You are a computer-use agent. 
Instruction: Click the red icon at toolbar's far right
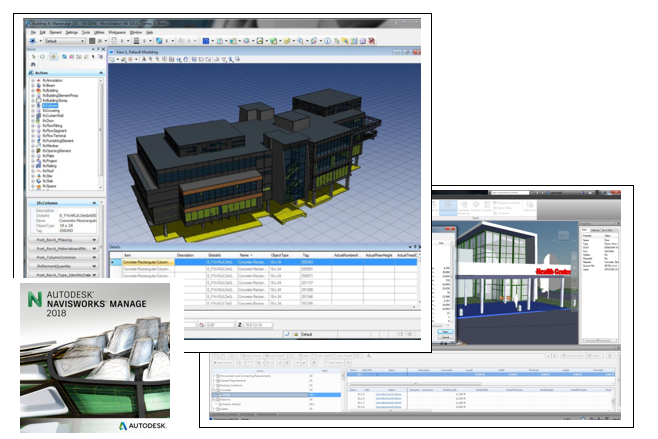click(x=371, y=41)
